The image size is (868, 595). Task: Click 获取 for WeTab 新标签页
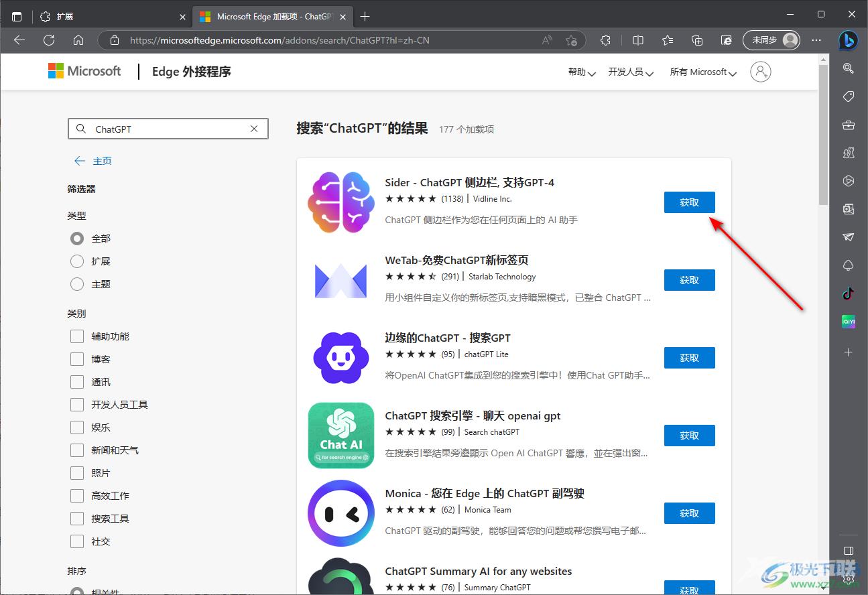click(689, 280)
